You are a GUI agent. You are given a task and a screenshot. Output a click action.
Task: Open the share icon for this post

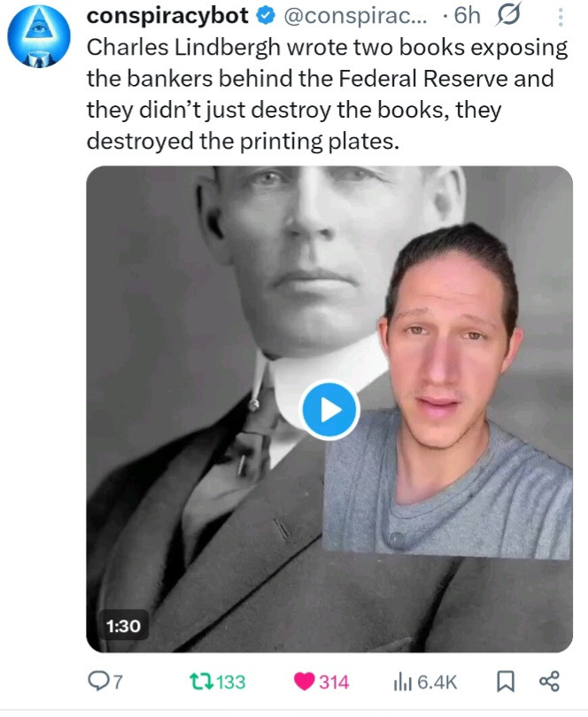point(549,681)
